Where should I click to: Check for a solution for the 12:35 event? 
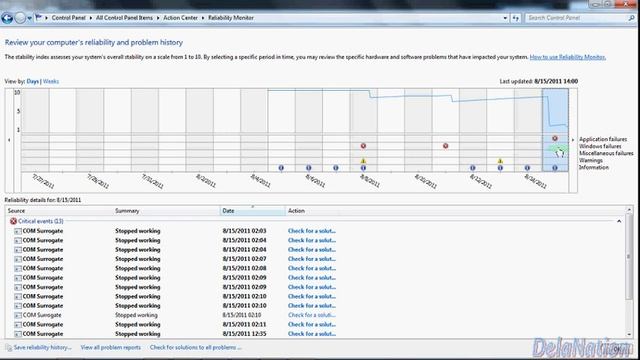click(x=312, y=334)
